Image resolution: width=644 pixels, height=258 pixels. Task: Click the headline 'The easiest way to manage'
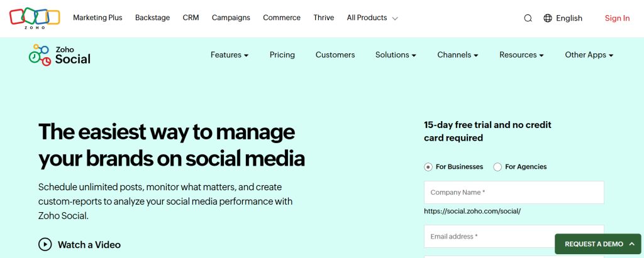click(166, 132)
